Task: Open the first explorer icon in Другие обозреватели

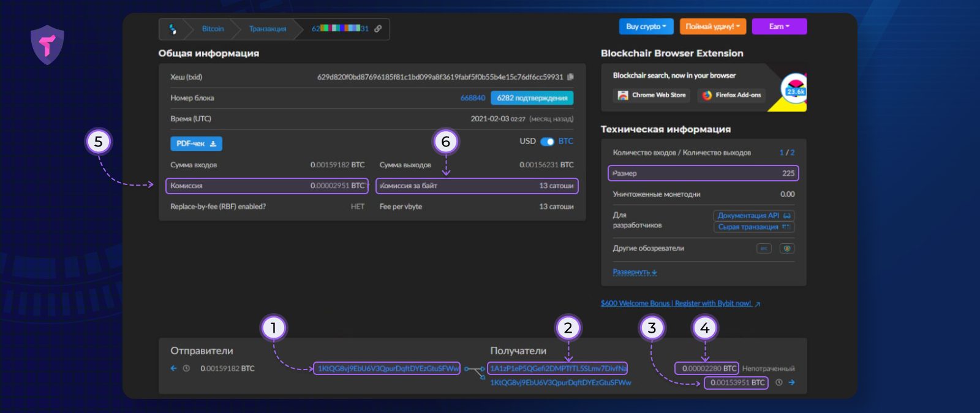Action: [764, 248]
